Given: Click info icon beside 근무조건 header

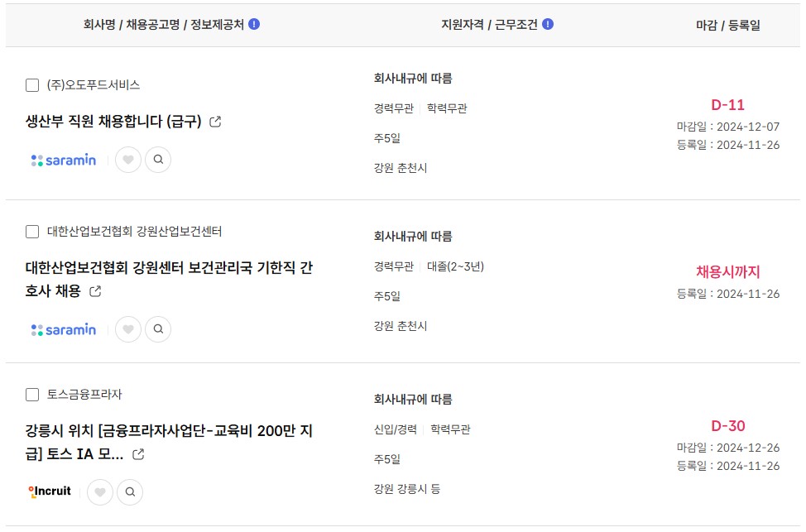Looking at the screenshot, I should pyautogui.click(x=548, y=24).
